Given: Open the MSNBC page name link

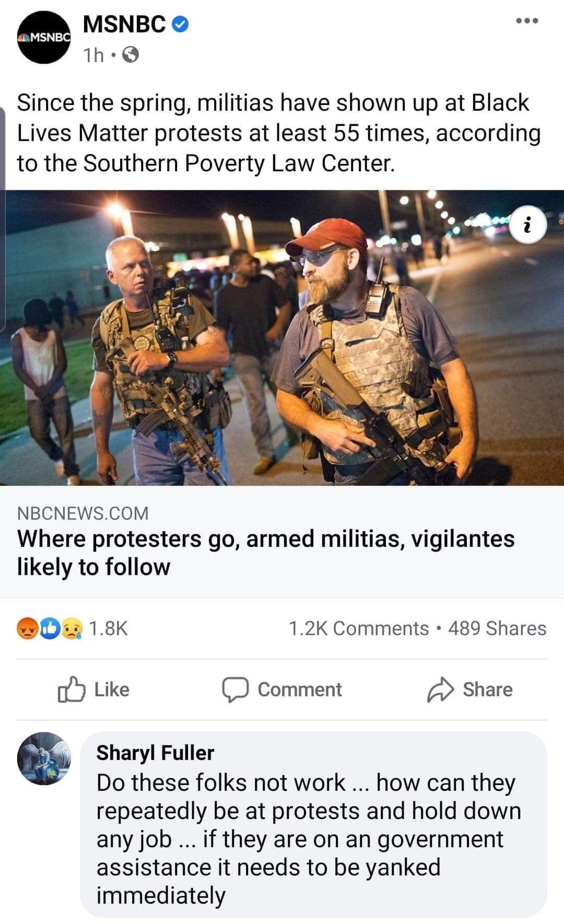Looking at the screenshot, I should [x=125, y=24].
